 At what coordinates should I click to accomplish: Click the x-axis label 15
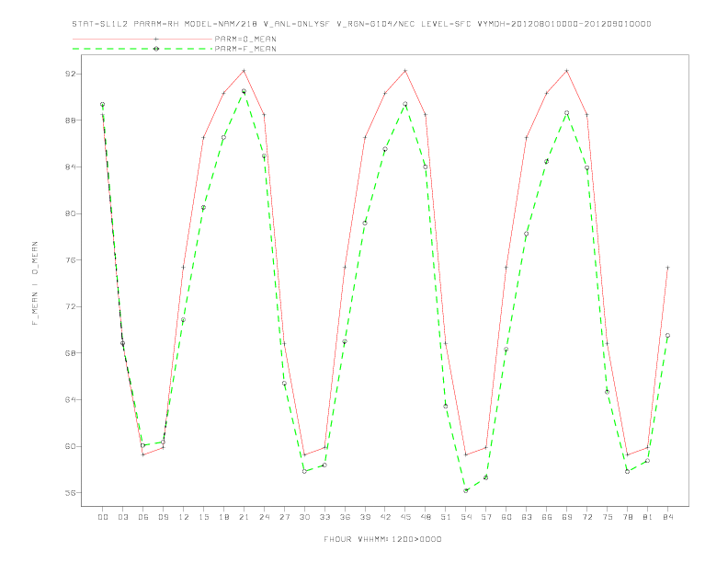203,517
